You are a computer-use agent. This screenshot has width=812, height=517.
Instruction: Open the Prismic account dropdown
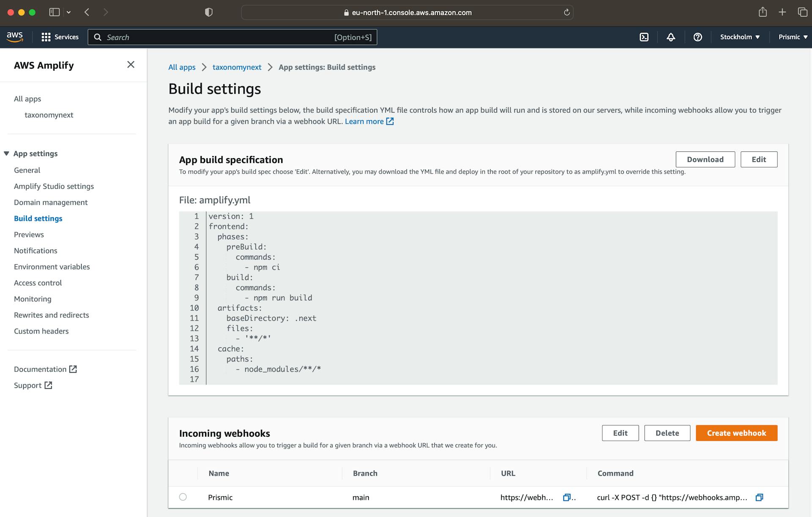click(793, 37)
